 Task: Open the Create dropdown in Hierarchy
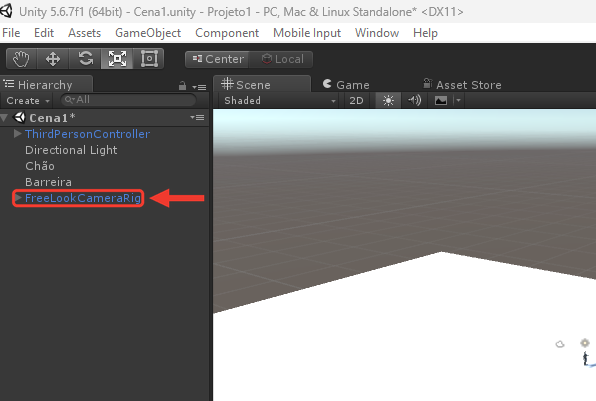pos(28,101)
